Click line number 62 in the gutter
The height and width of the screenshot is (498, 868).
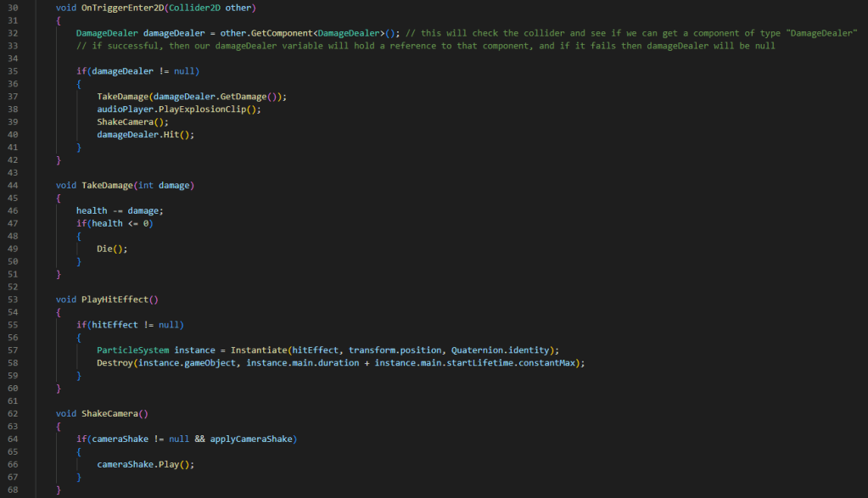pyautogui.click(x=13, y=414)
